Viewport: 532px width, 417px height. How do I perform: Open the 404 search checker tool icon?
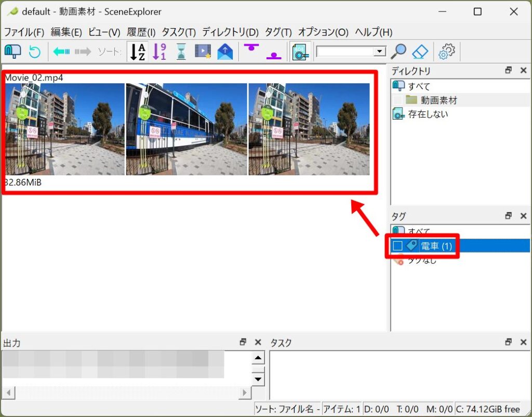[x=300, y=51]
